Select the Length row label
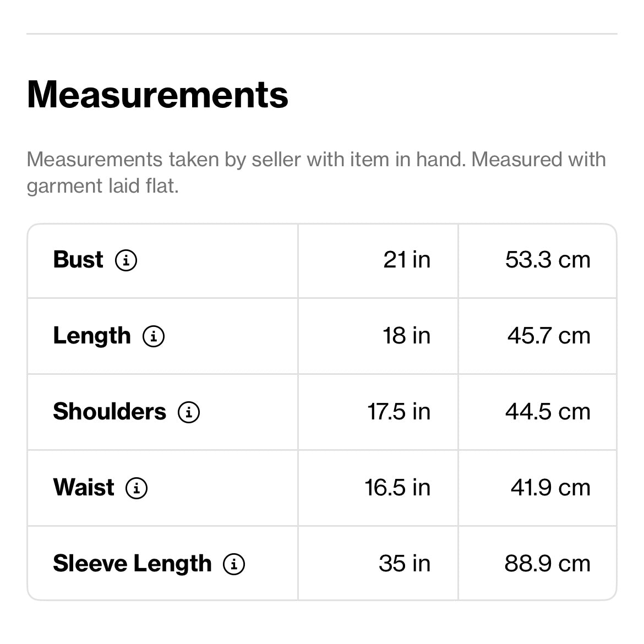Viewport: 644px width, 644px height. [92, 336]
